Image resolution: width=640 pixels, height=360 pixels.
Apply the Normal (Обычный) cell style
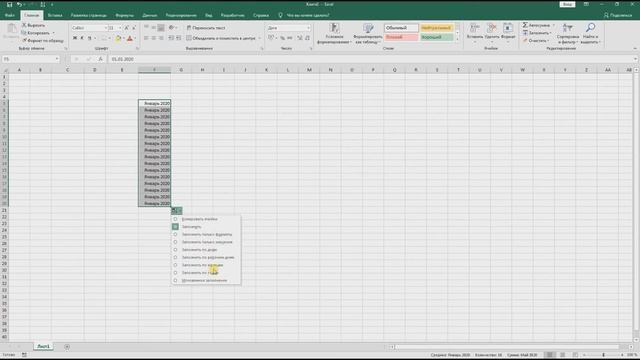coord(401,28)
